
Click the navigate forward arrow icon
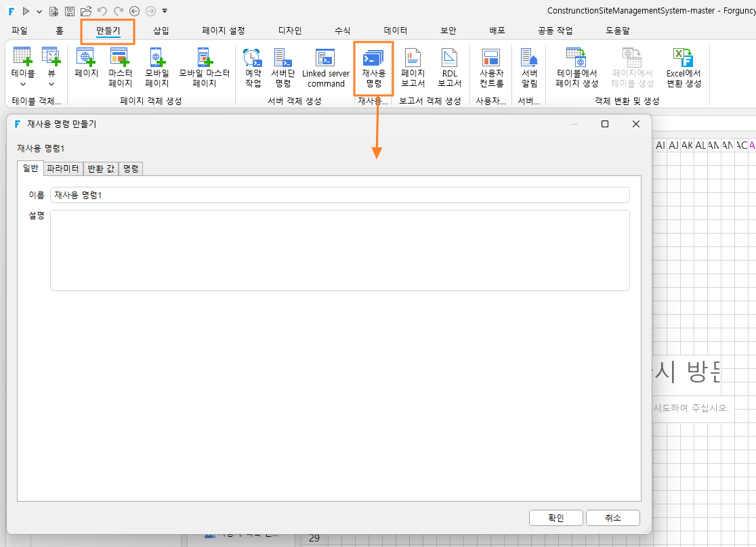point(150,11)
